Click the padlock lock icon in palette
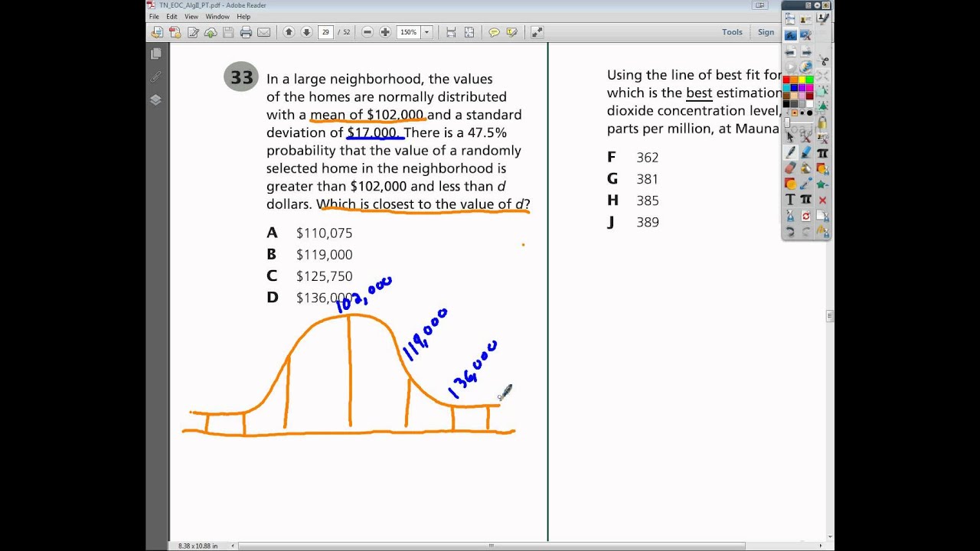The width and height of the screenshot is (980, 551). pos(822,122)
